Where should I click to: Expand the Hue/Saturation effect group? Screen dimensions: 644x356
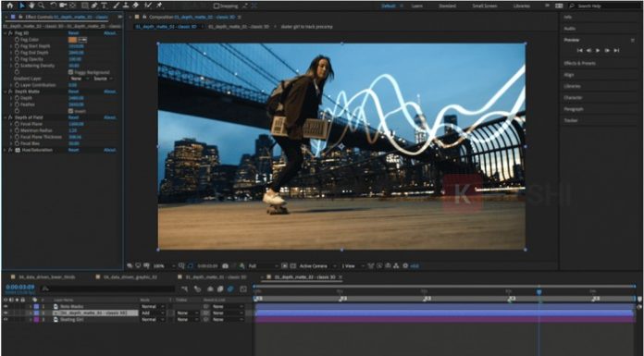click(x=5, y=150)
